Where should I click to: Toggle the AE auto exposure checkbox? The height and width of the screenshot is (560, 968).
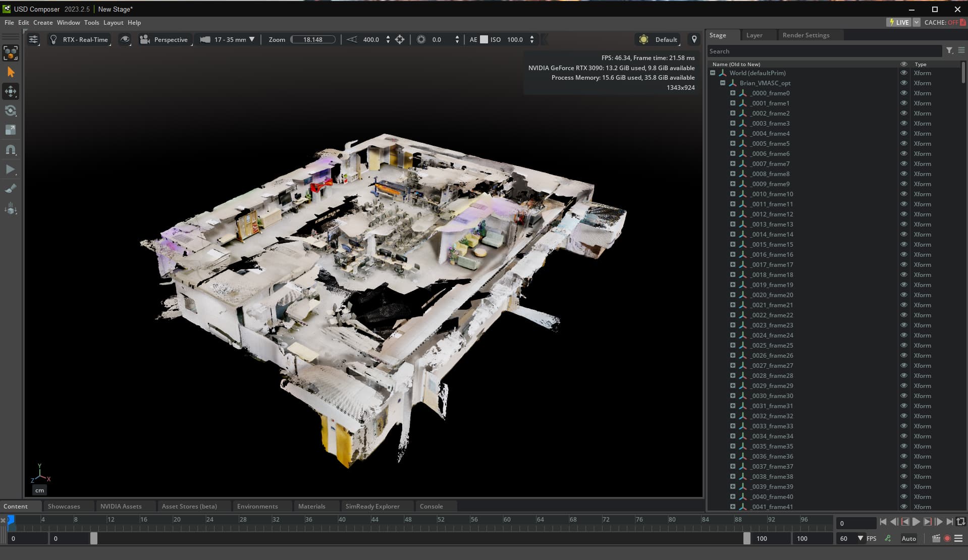(x=483, y=39)
